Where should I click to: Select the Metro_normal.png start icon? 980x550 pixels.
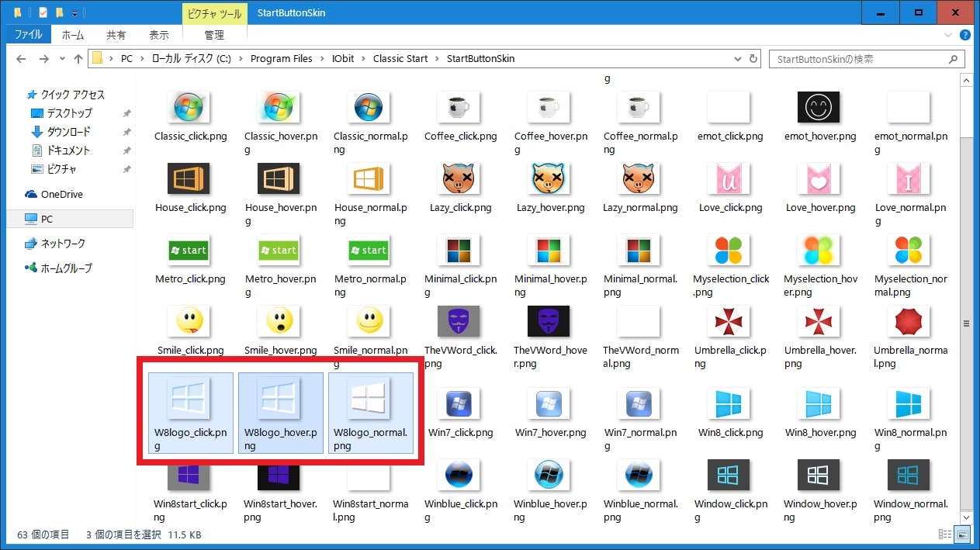(369, 250)
